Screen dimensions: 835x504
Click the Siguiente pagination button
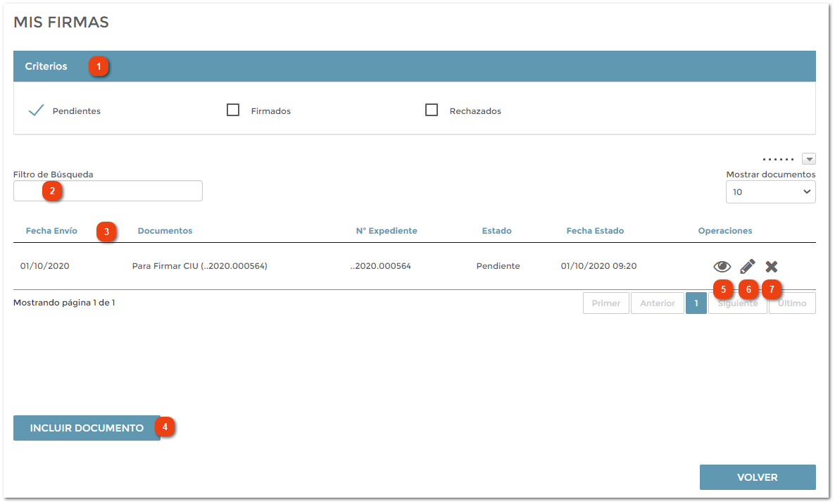coord(737,303)
